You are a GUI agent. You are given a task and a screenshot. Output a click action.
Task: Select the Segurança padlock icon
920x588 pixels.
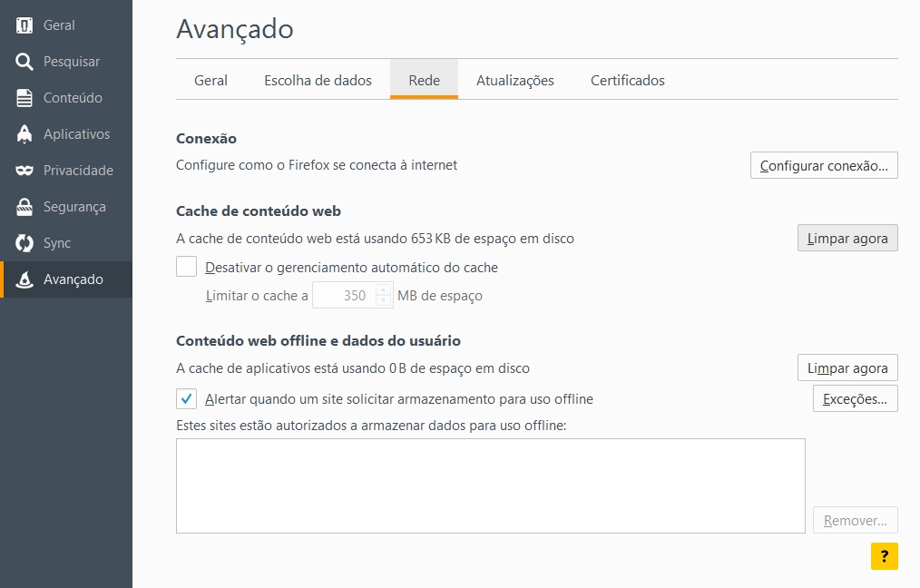click(24, 207)
